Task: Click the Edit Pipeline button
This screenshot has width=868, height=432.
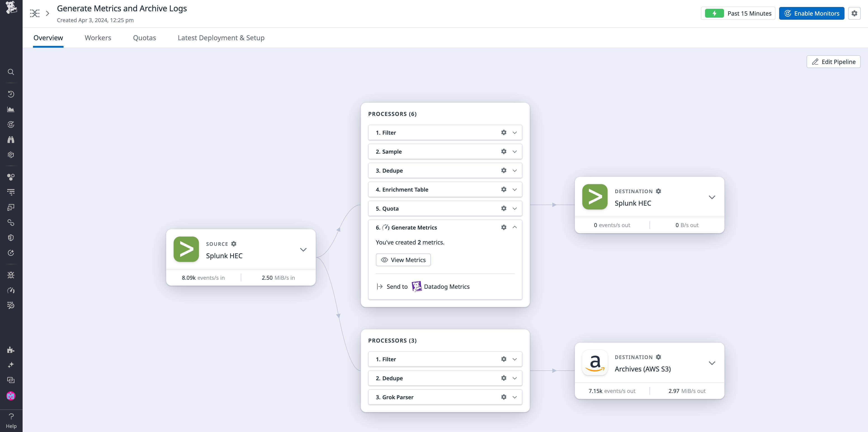Action: (x=833, y=62)
